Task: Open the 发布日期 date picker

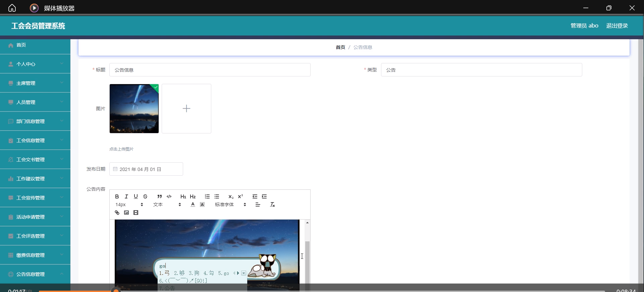Action: 146,169
